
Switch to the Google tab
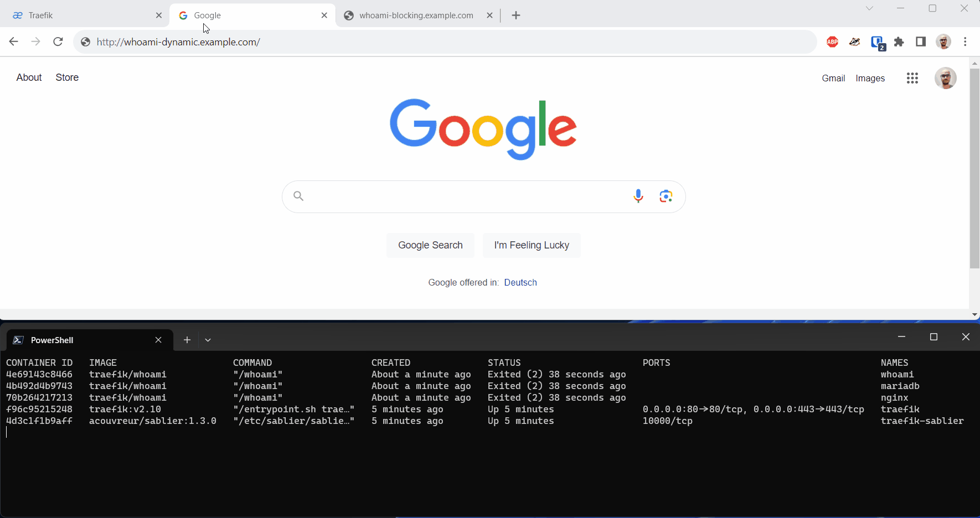(x=252, y=15)
